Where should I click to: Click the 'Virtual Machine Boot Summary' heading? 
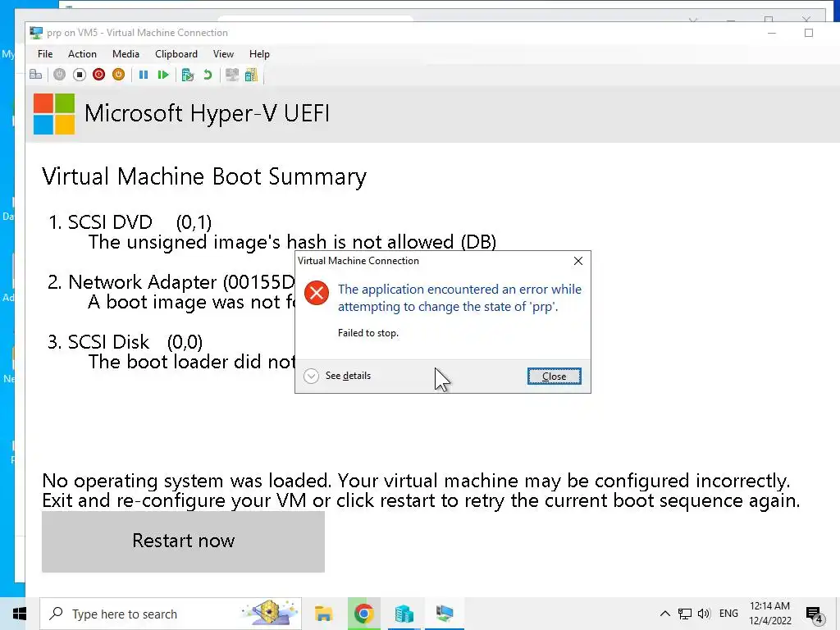204,177
